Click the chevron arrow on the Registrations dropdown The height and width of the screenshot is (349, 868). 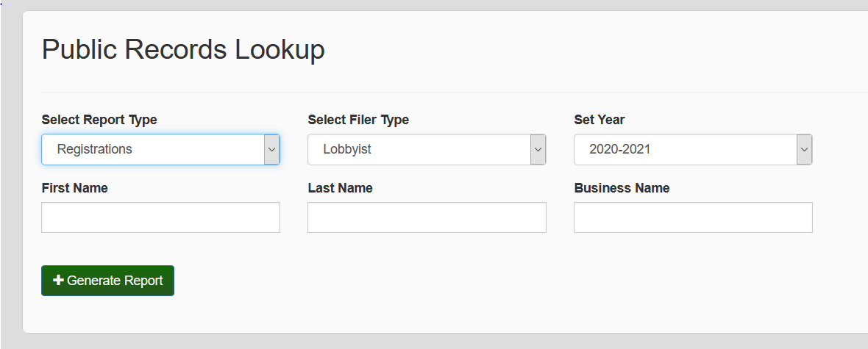271,149
